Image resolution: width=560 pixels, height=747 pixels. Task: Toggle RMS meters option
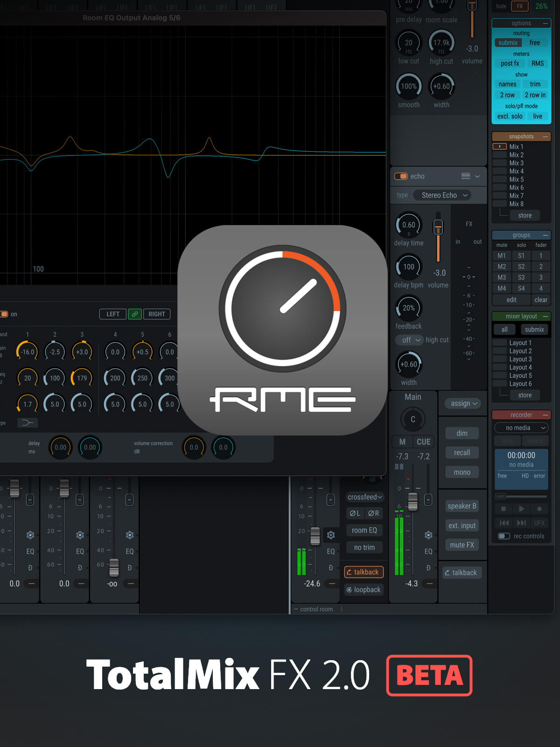coord(538,63)
